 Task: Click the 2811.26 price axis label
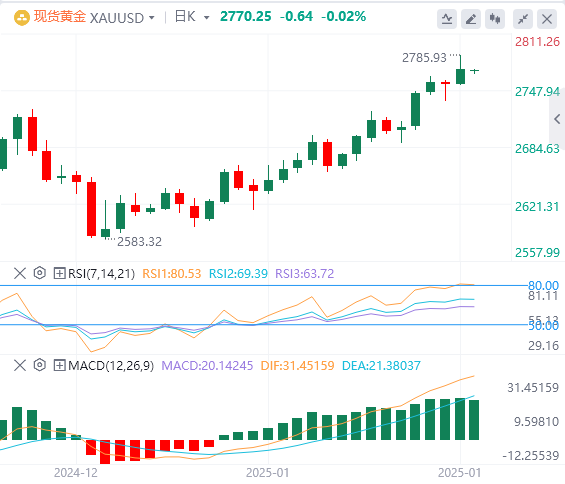click(537, 42)
